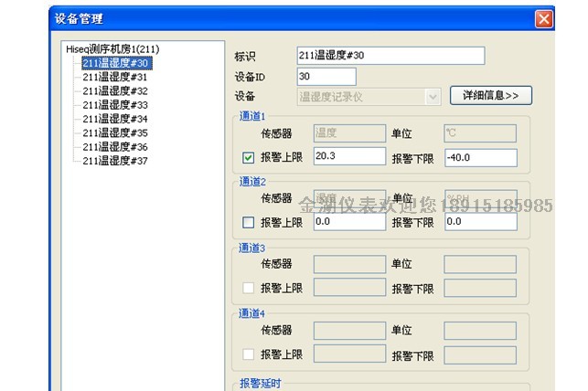The width and height of the screenshot is (588, 391).
Task: Click the 通道3 报警上限 field
Action: coord(349,287)
